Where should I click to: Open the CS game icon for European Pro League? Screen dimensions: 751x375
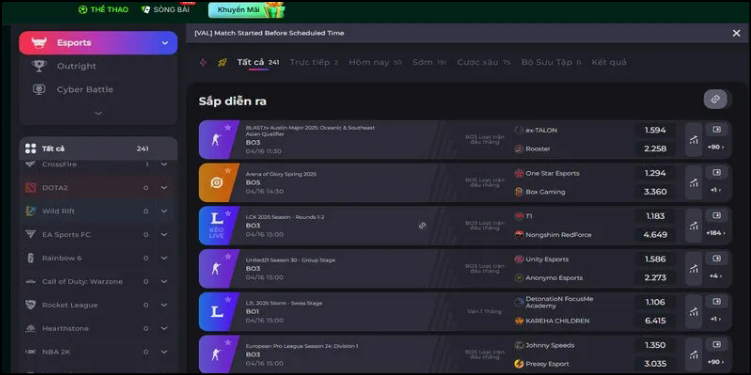[x=216, y=355]
